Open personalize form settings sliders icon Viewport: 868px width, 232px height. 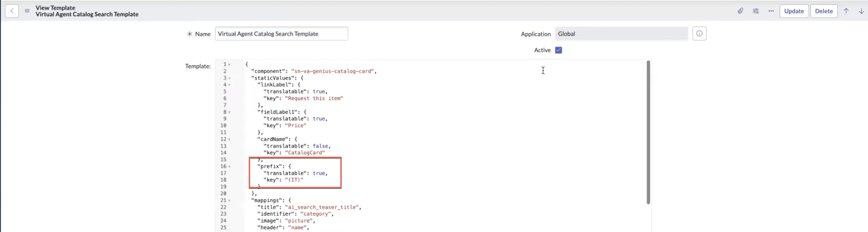(x=755, y=11)
